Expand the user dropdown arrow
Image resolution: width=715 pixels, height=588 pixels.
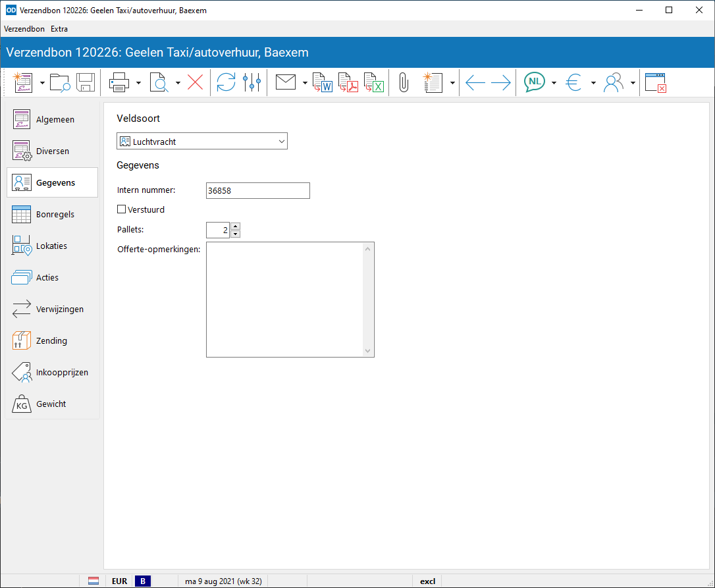(x=633, y=83)
